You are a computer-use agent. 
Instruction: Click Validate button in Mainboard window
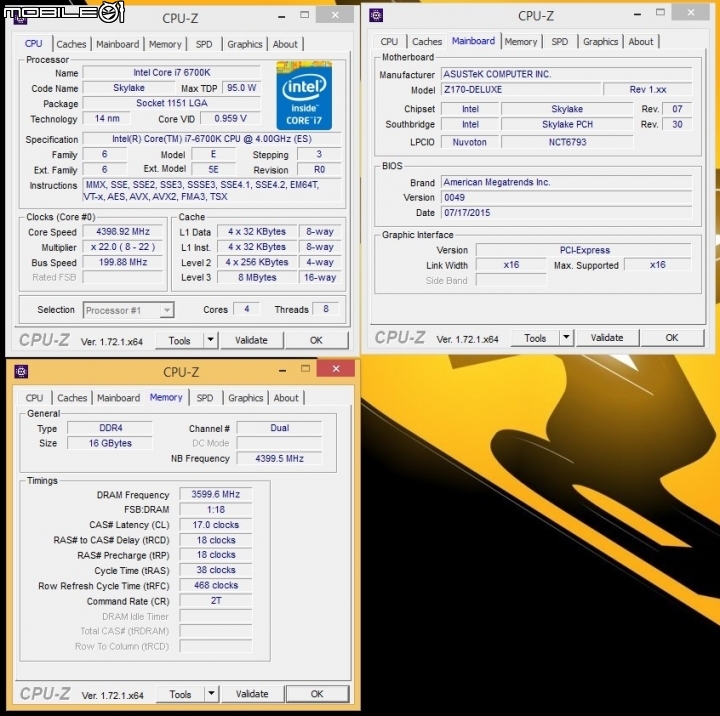click(x=607, y=338)
